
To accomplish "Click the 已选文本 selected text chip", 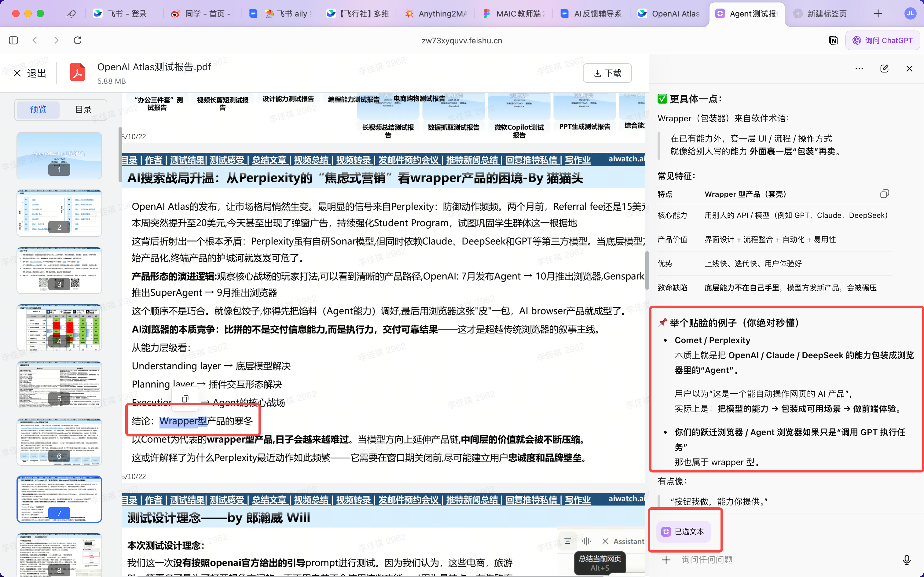I will 684,531.
